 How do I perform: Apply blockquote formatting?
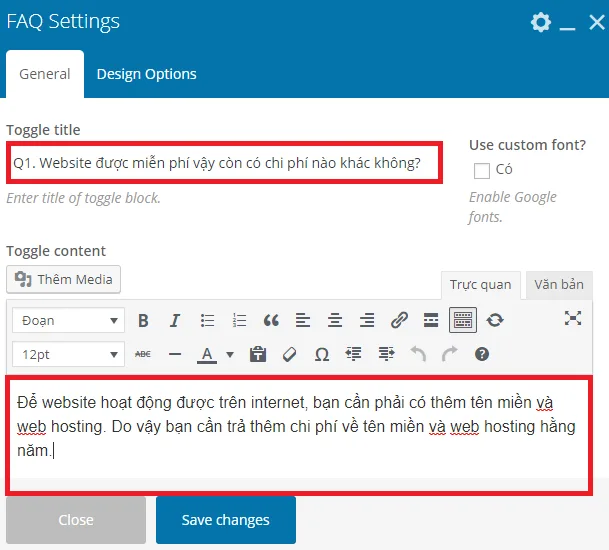click(x=271, y=320)
